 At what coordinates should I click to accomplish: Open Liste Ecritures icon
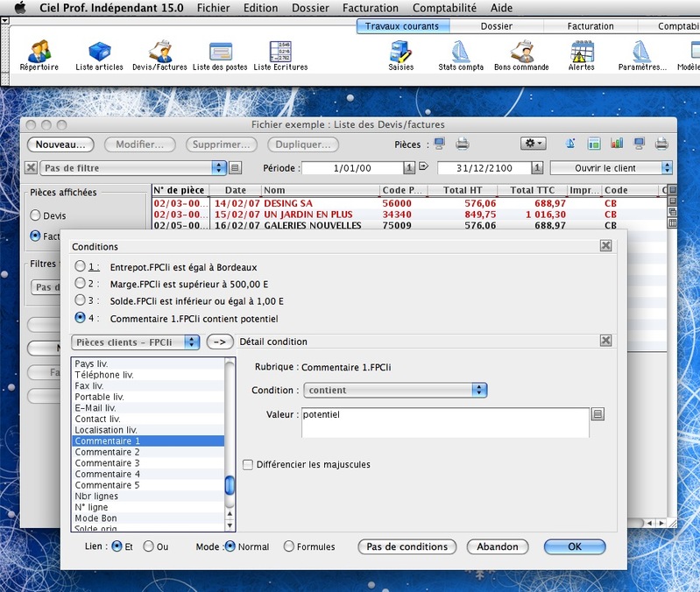coord(281,55)
